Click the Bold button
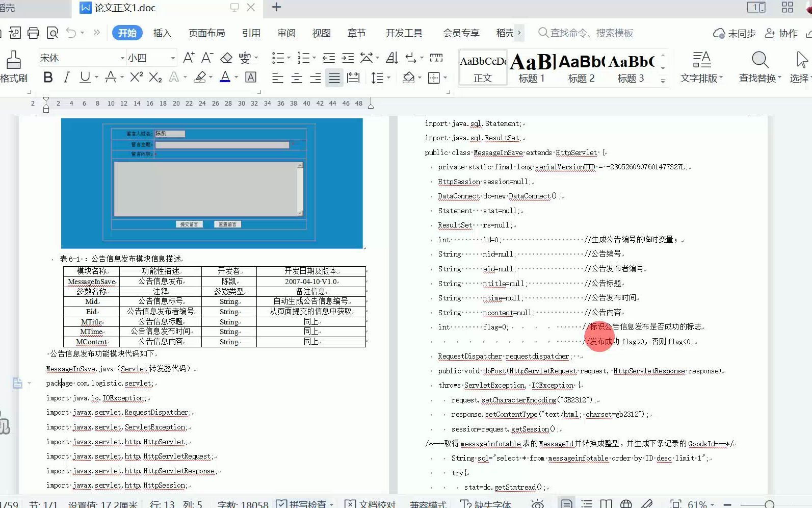Screen dimensions: 812x508 tap(48, 78)
